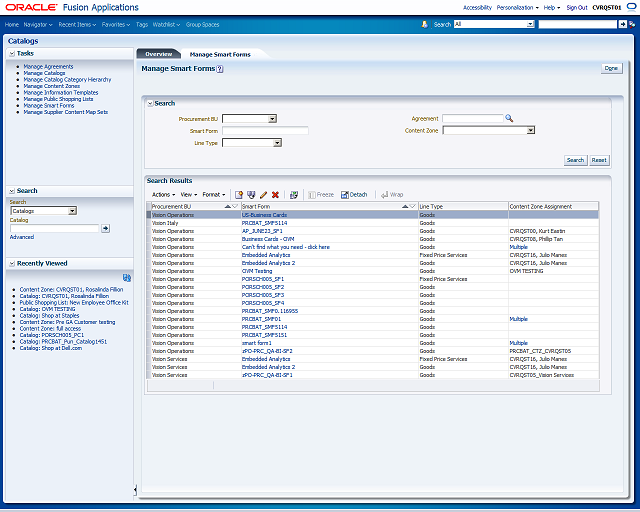This screenshot has height=512, width=640.
Task: Open the Favorites menu
Action: (x=116, y=24)
